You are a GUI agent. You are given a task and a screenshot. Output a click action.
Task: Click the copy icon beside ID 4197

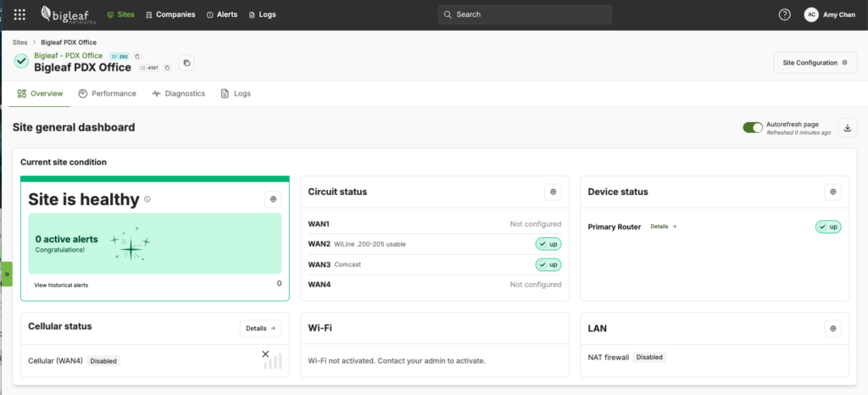[167, 68]
